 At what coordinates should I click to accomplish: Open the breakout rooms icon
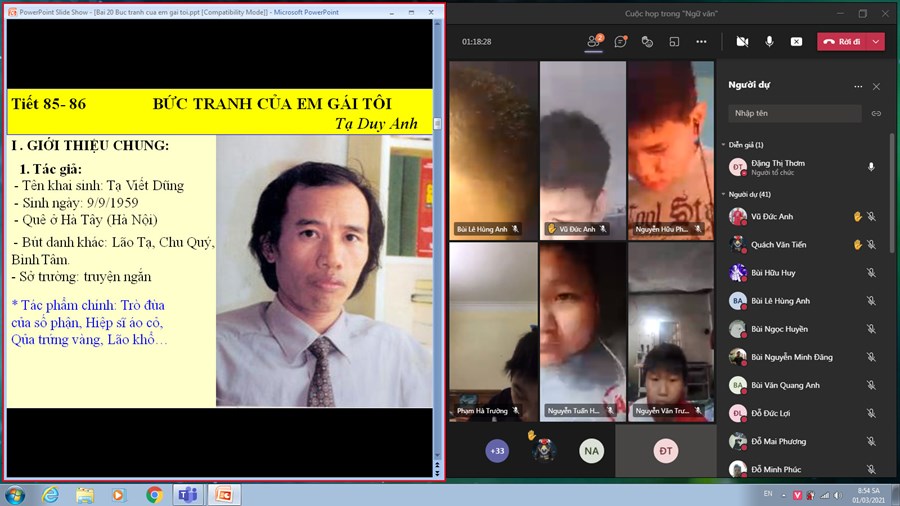click(x=674, y=42)
